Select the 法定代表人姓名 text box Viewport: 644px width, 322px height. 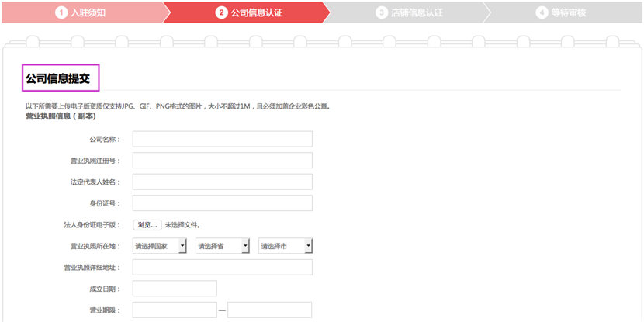pyautogui.click(x=222, y=182)
